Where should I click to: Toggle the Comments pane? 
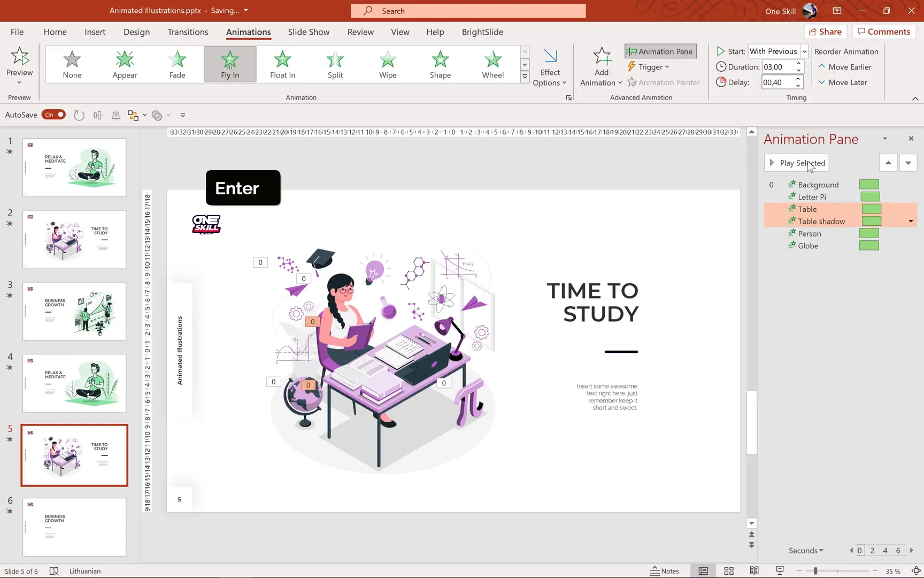(883, 32)
